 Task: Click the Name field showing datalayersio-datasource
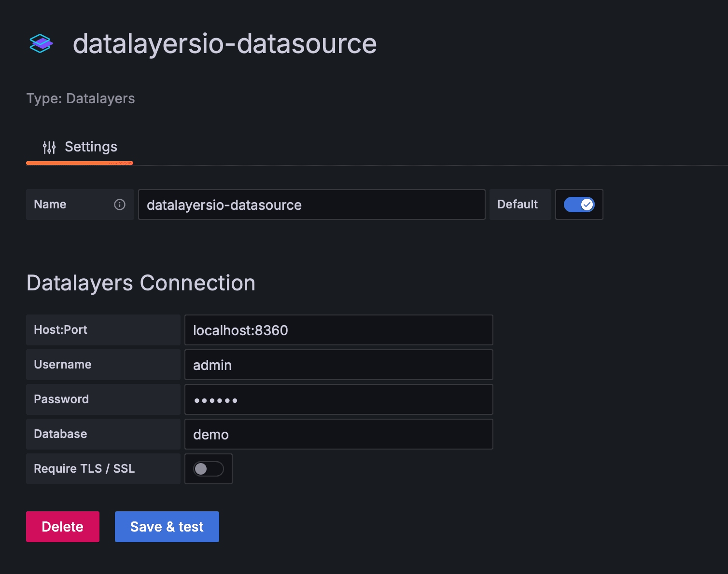[x=311, y=205]
